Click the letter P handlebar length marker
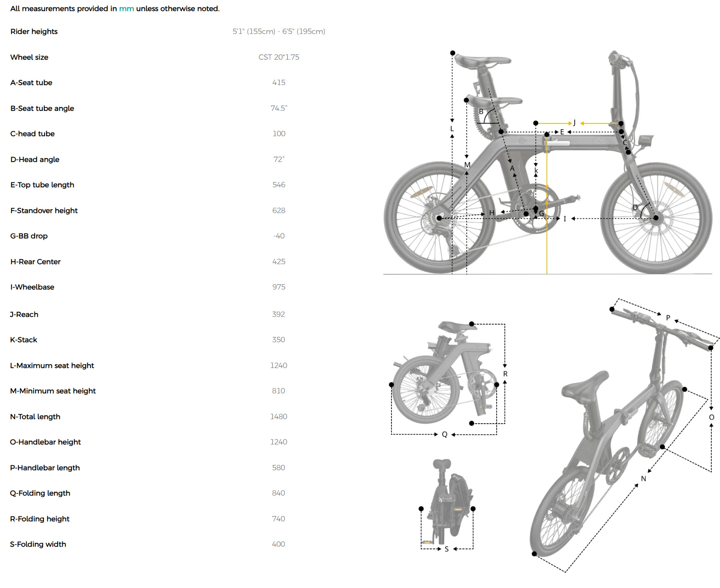The height and width of the screenshot is (588, 720). [668, 318]
